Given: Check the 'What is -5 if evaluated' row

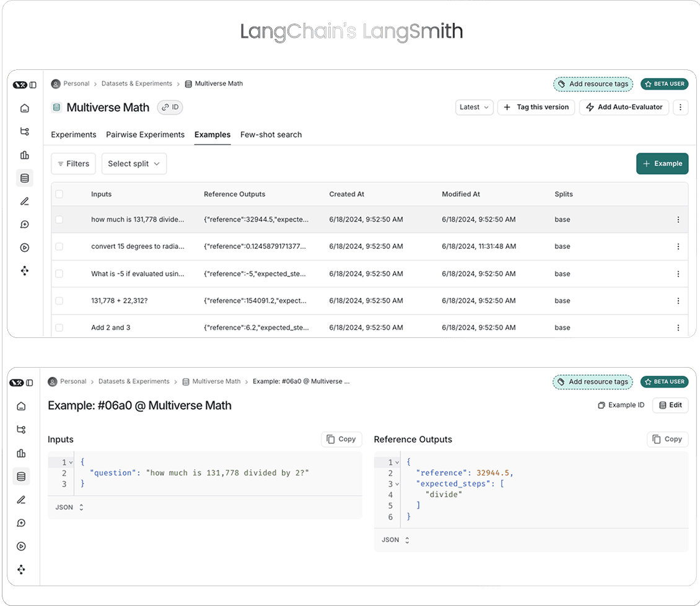Looking at the screenshot, I should pyautogui.click(x=59, y=274).
